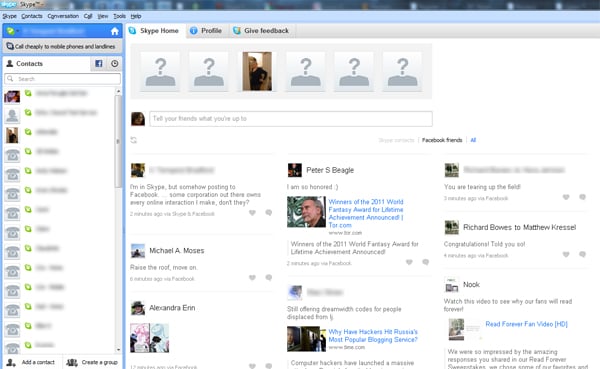Open the World Fantasy Award article link
600x369 pixels.
point(366,213)
